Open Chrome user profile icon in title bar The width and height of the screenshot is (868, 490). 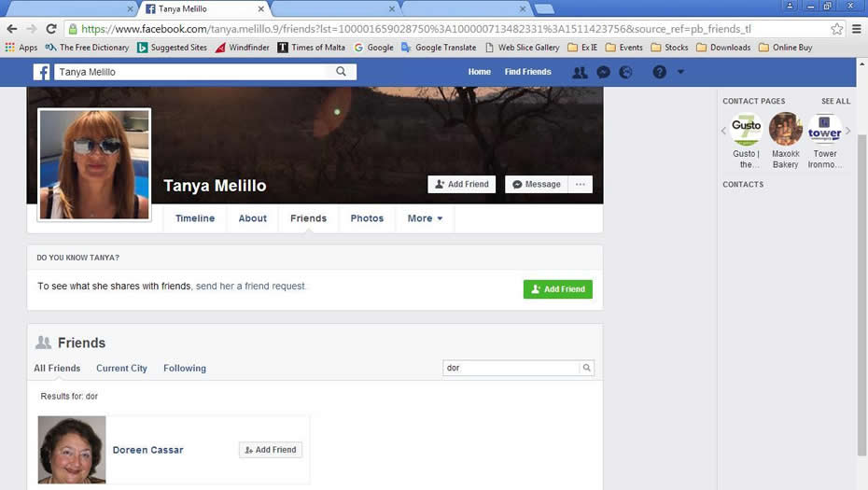tap(790, 7)
